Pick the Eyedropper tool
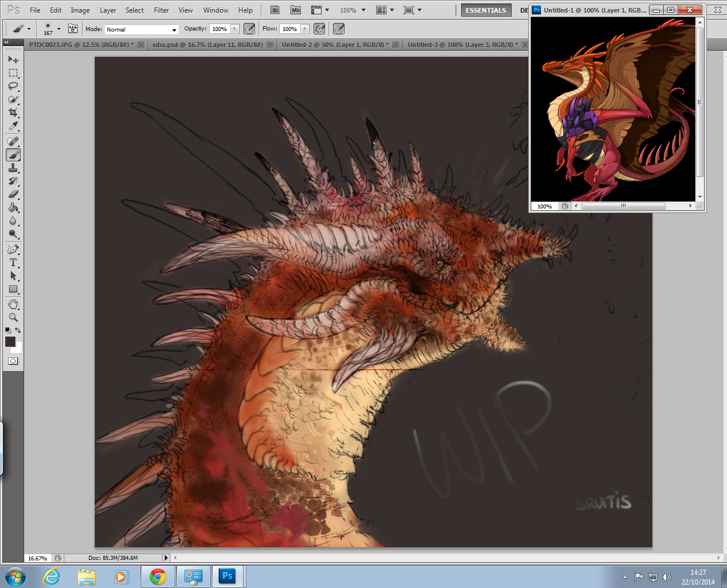Viewport: 727px width, 588px height. (x=13, y=126)
